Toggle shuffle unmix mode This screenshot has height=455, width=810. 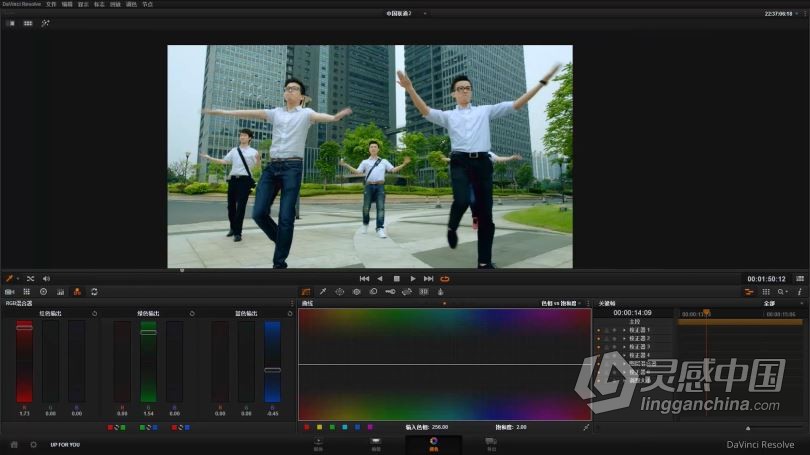point(30,279)
